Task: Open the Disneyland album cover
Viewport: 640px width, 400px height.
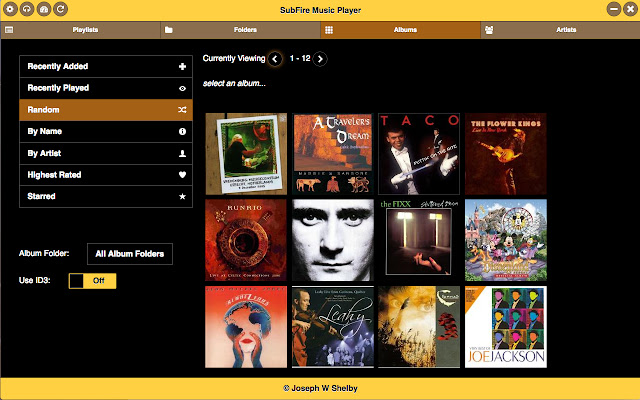Action: click(506, 240)
